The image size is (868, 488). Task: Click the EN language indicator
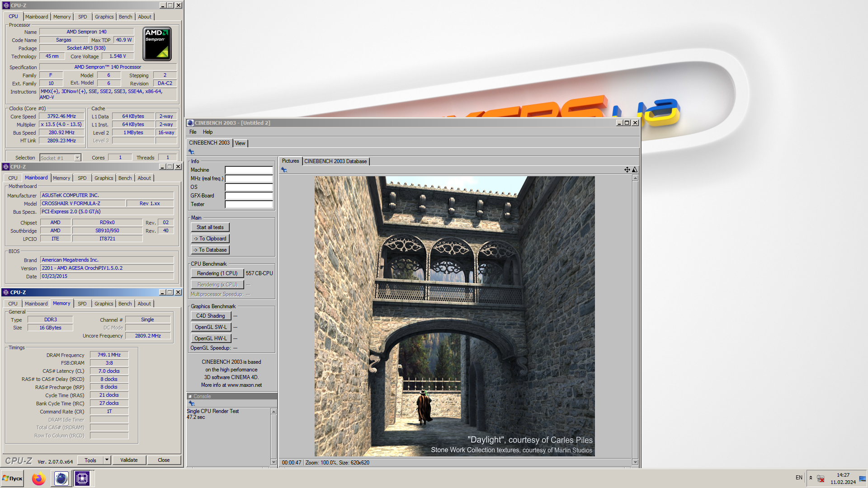pos(799,478)
